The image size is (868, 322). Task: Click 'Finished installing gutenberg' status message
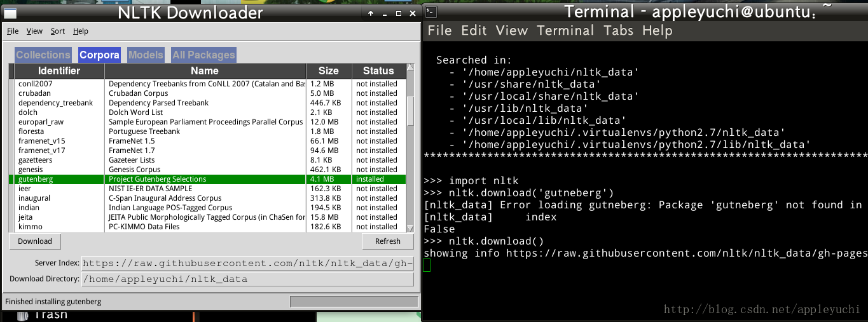53,302
